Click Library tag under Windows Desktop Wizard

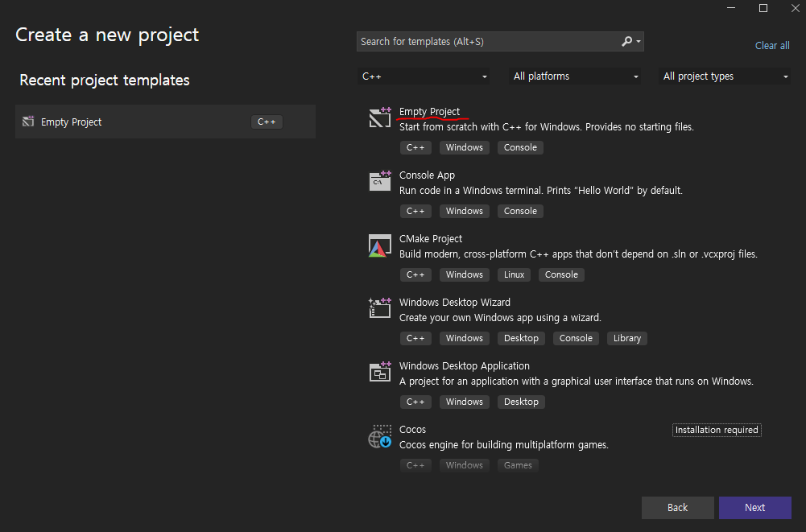[626, 338]
